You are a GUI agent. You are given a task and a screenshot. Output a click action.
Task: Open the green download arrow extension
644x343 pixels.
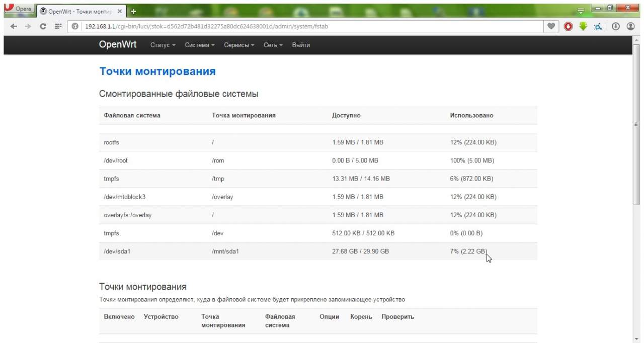pos(583,26)
